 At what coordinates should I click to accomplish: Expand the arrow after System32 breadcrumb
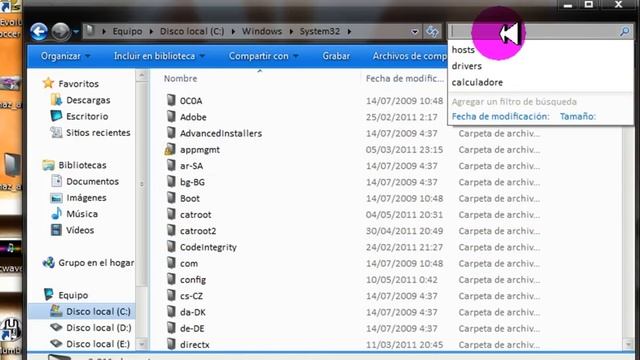[x=349, y=31]
